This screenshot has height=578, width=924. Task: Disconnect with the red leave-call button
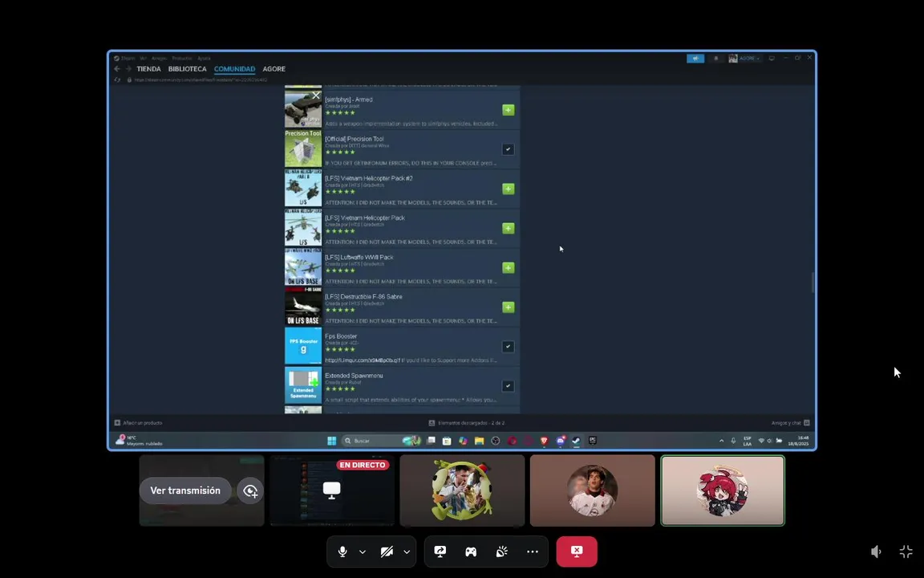pos(577,552)
